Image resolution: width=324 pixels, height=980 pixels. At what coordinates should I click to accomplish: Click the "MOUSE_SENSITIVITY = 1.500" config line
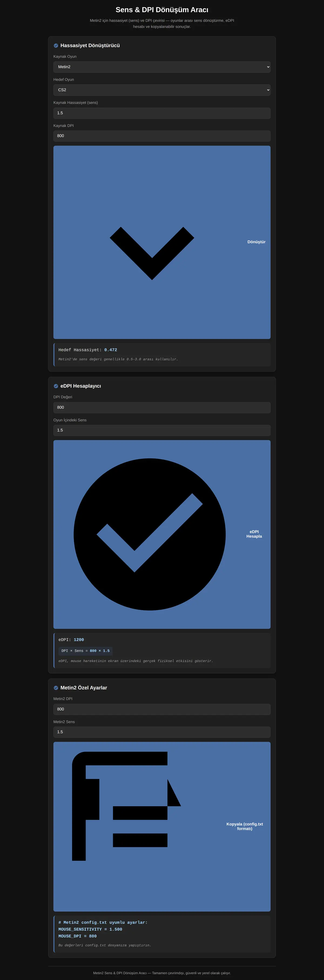click(x=90, y=929)
